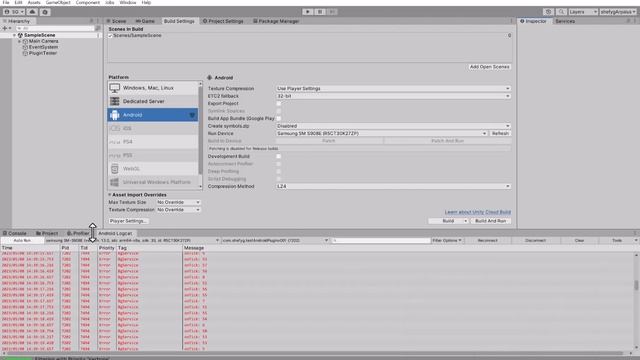Select PluginTester in the Hierarchy
This screenshot has height=360, width=640.
click(42, 53)
